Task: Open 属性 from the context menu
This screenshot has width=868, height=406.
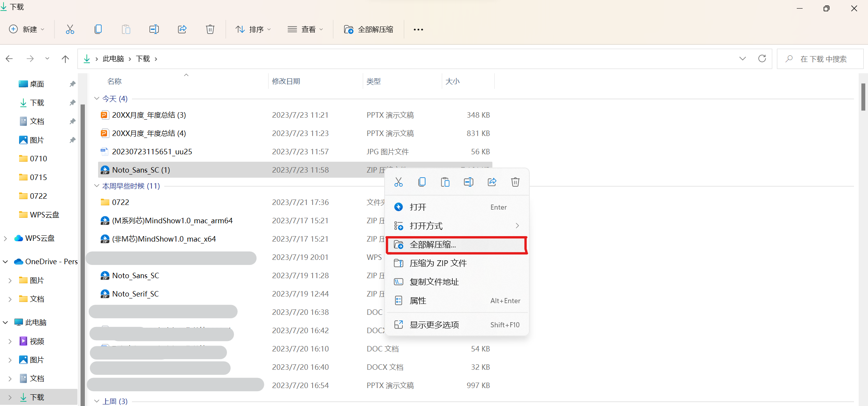Action: 418,300
